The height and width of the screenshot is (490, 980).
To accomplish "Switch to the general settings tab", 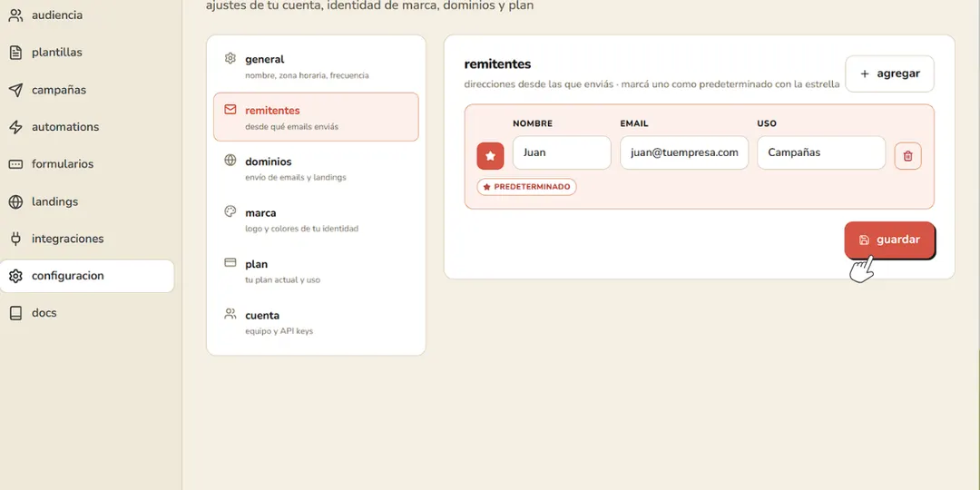I will pos(317,66).
